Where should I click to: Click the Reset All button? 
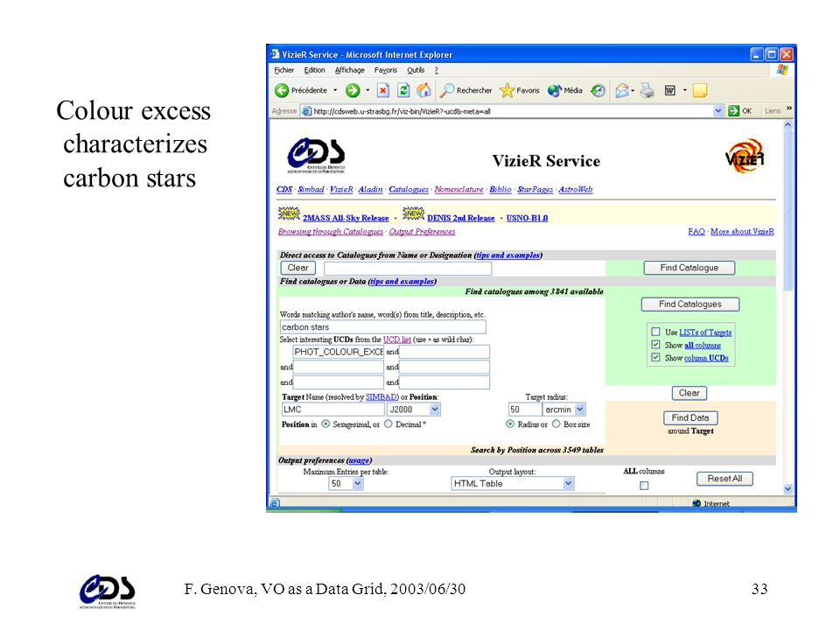[x=724, y=479]
